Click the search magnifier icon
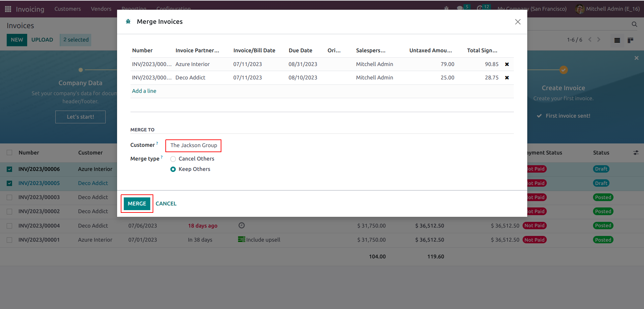 [634, 24]
